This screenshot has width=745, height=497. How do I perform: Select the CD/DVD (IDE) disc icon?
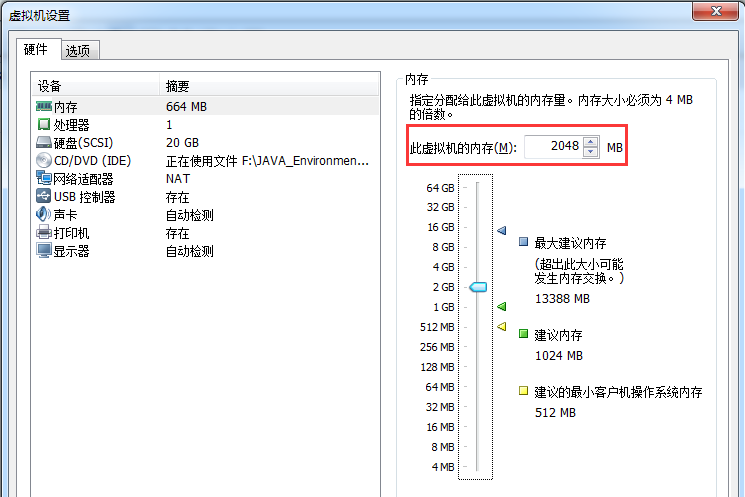44,161
